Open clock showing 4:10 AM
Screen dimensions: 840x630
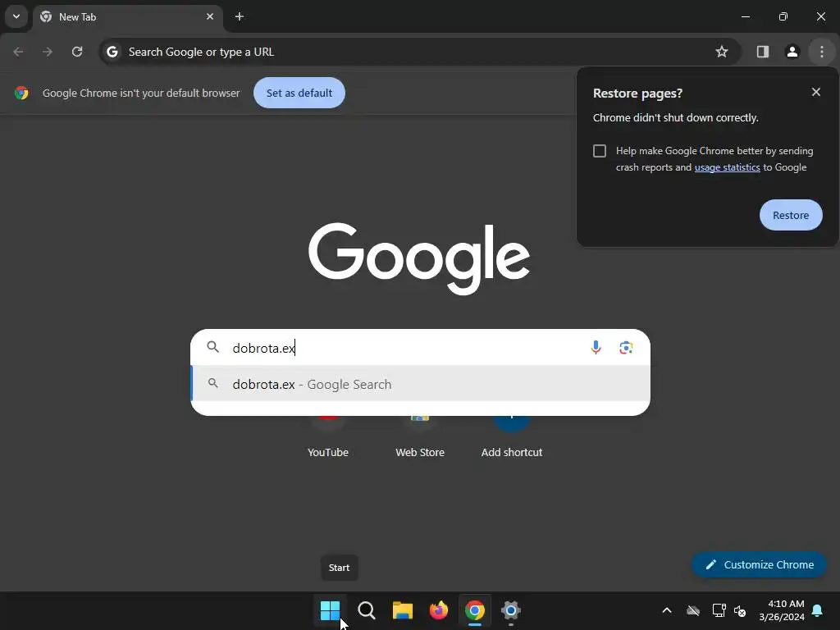click(x=782, y=610)
